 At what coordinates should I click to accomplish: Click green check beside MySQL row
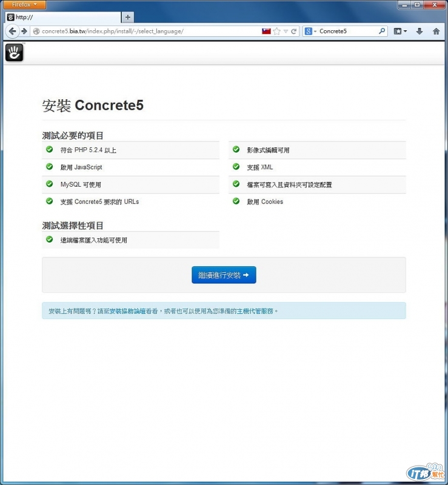pyautogui.click(x=50, y=184)
